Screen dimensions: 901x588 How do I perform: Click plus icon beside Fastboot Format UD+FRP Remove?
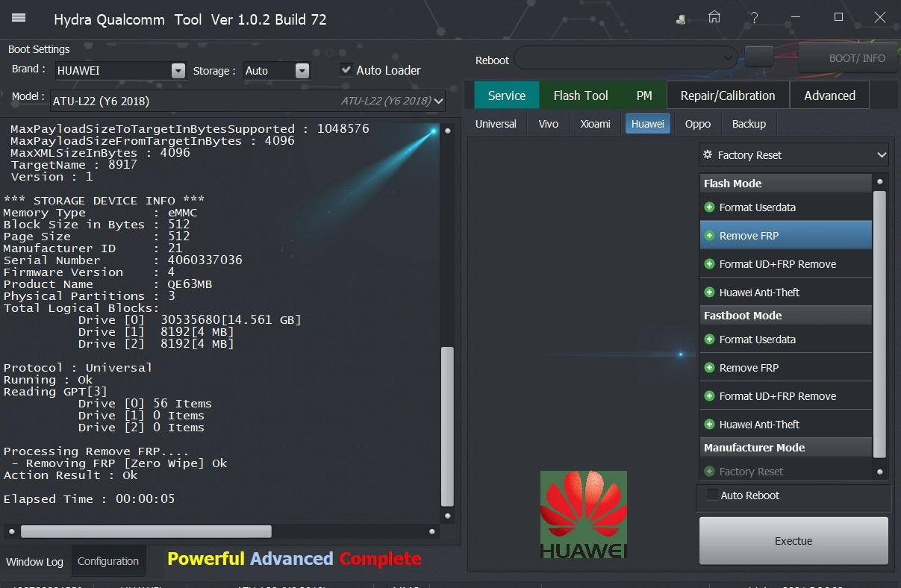click(x=709, y=396)
